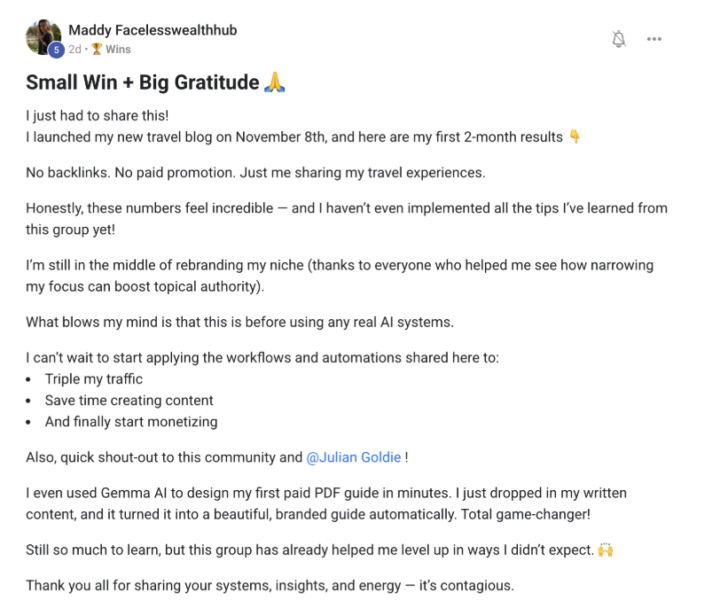
Task: Click Maddy's profile avatar photo
Action: [x=42, y=37]
